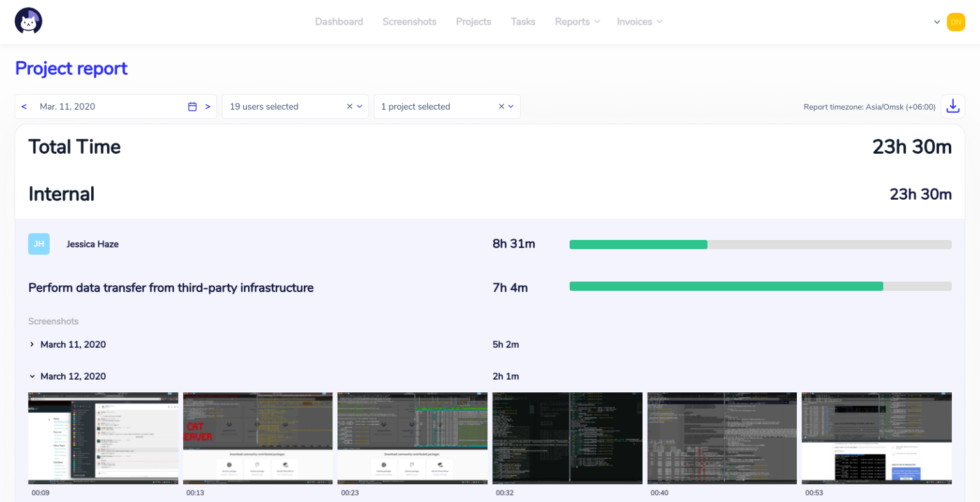Click Jessica Haze's JH avatar

point(39,244)
